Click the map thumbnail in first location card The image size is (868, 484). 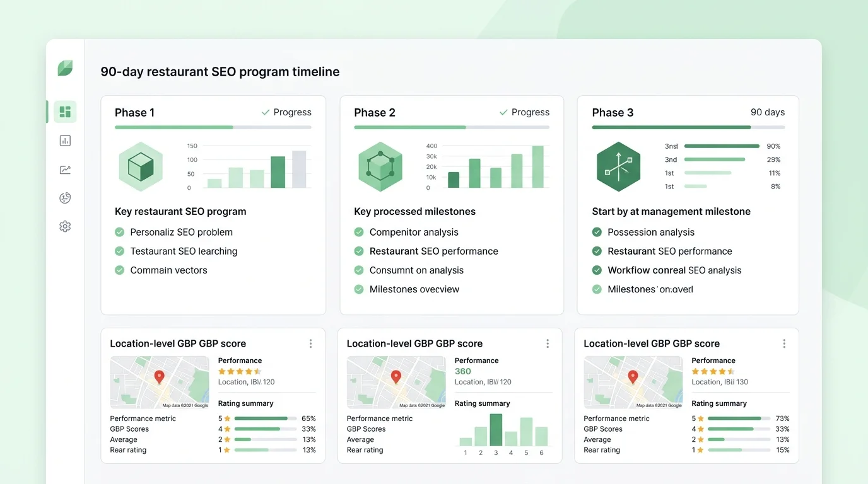pos(160,383)
